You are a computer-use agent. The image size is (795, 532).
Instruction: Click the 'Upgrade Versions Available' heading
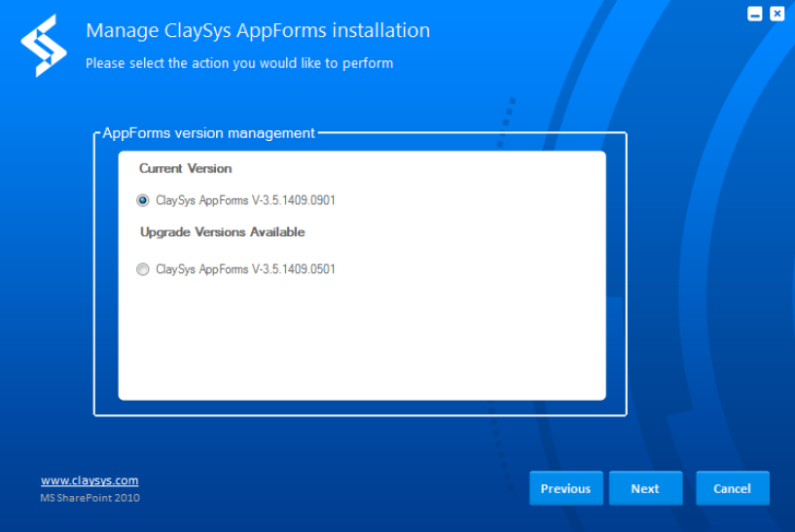pyautogui.click(x=223, y=232)
